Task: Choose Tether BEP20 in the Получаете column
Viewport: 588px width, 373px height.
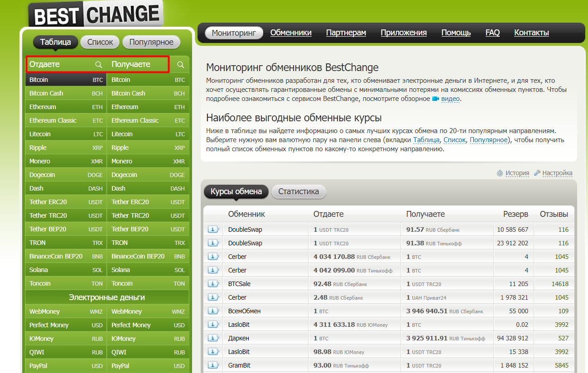Action: pyautogui.click(x=148, y=229)
